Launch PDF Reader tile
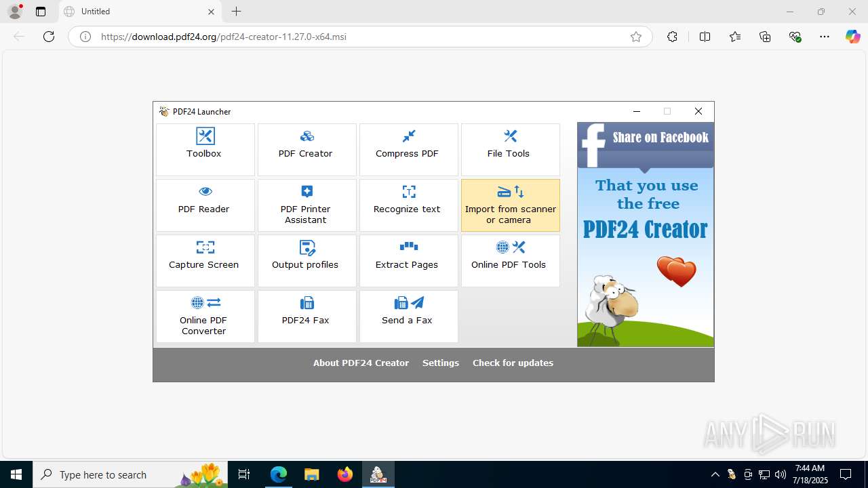 (x=205, y=205)
